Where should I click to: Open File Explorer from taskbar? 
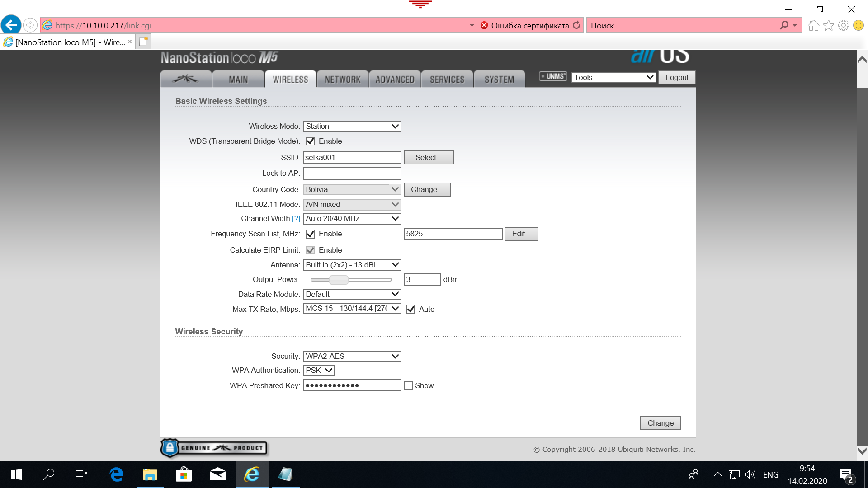coord(150,474)
